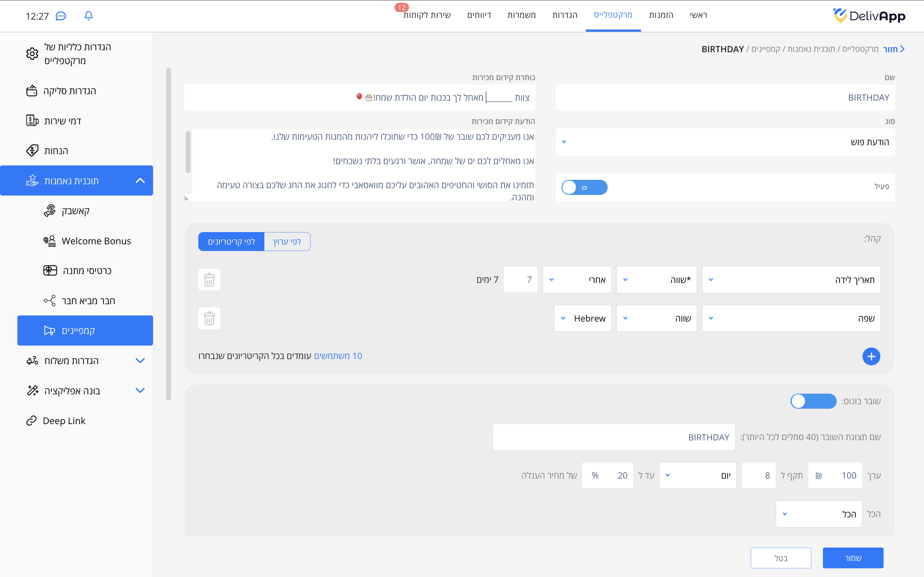Delete the birth date criterion row

coord(209,280)
